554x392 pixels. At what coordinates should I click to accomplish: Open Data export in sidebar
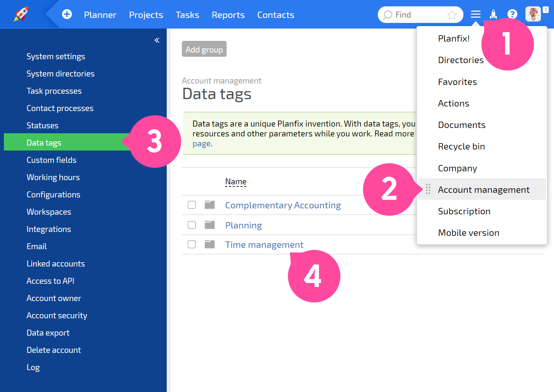click(48, 333)
